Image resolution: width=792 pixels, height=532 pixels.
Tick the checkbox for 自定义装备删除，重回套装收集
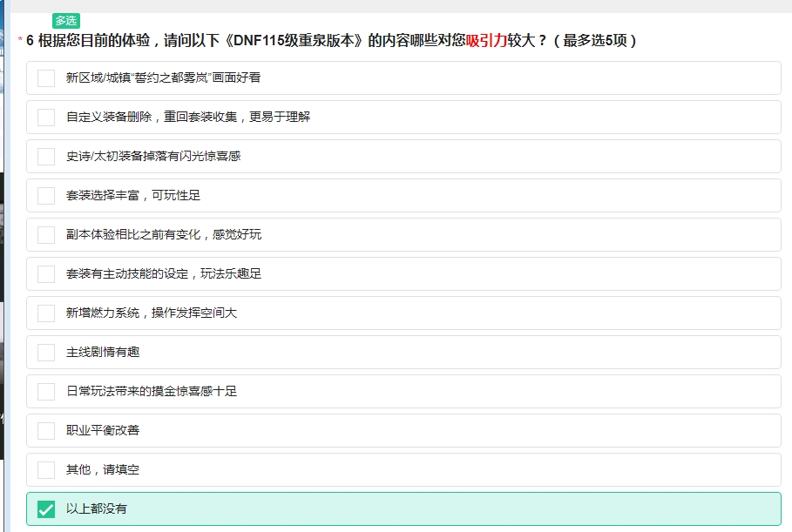click(x=46, y=118)
